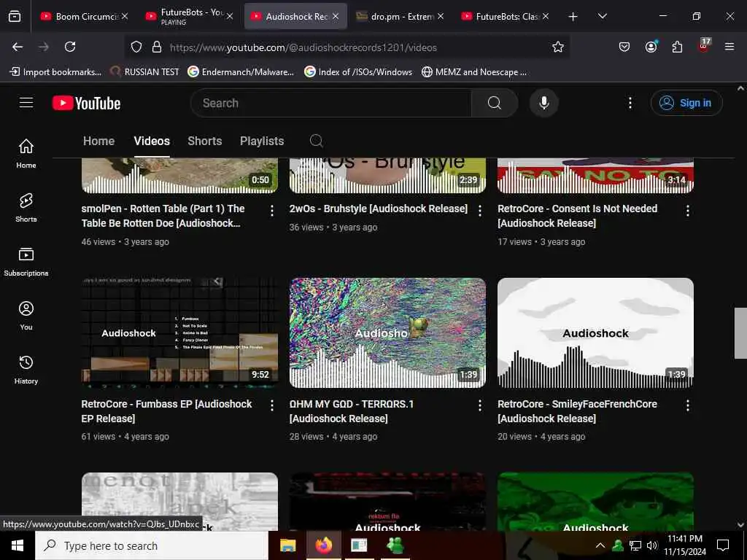Image resolution: width=747 pixels, height=560 pixels.
Task: List all tabs with the dropdown arrow
Action: click(602, 16)
